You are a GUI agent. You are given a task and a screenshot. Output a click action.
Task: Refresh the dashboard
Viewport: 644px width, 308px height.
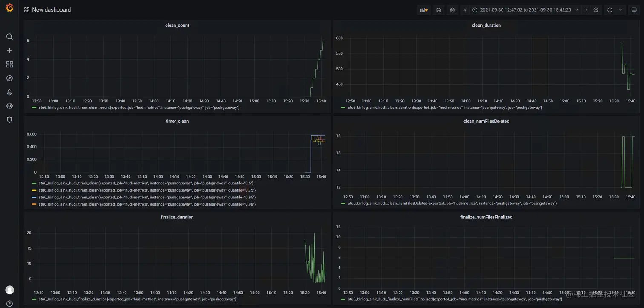point(610,10)
